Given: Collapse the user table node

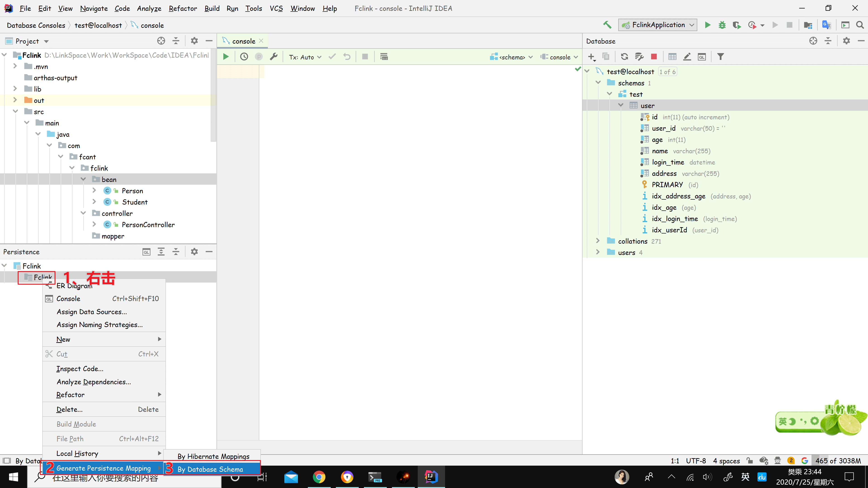Looking at the screenshot, I should (x=621, y=105).
